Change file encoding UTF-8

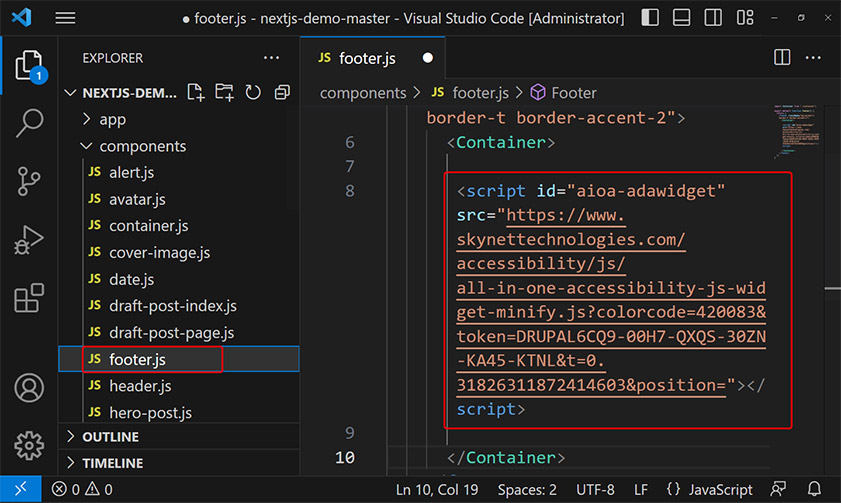(595, 490)
